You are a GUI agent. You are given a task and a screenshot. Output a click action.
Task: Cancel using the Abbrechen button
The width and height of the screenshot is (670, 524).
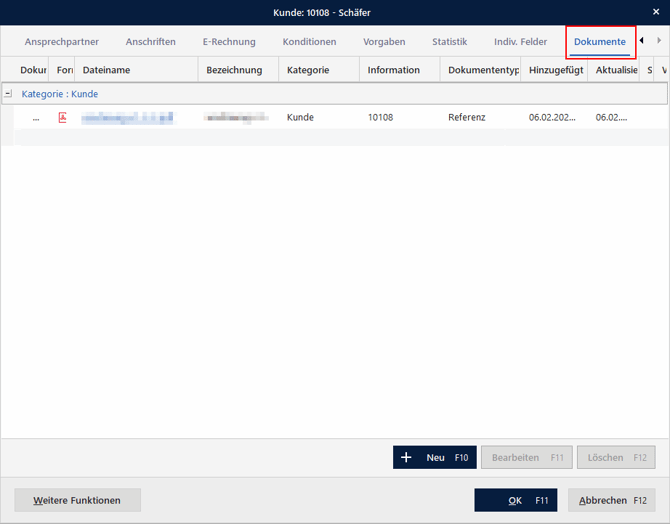611,500
